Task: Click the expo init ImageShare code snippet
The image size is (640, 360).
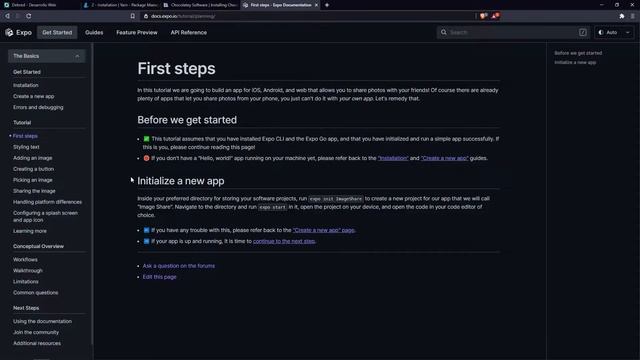Action: pyautogui.click(x=336, y=199)
